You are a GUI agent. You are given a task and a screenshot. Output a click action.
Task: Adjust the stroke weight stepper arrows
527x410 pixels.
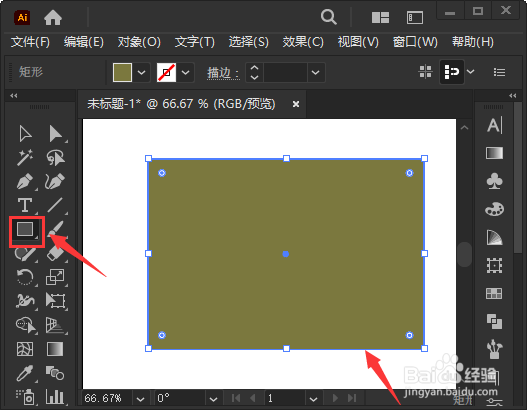[255, 72]
